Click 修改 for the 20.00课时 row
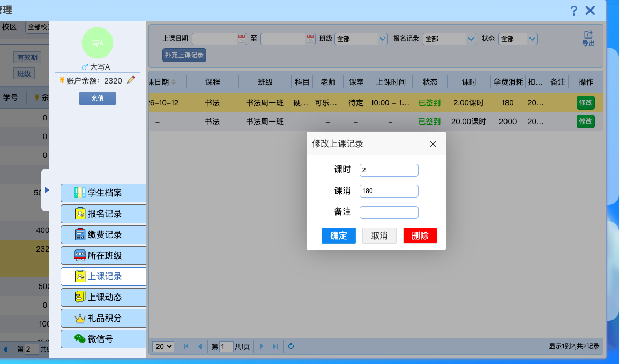The image size is (619, 364). 585,122
